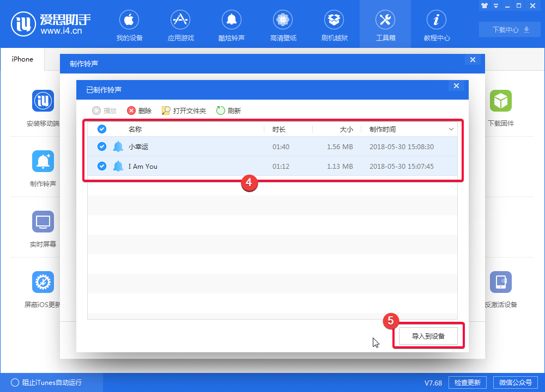This screenshot has height=392, width=545.
Task: Click 检查更新 at bottom right
Action: 467,382
